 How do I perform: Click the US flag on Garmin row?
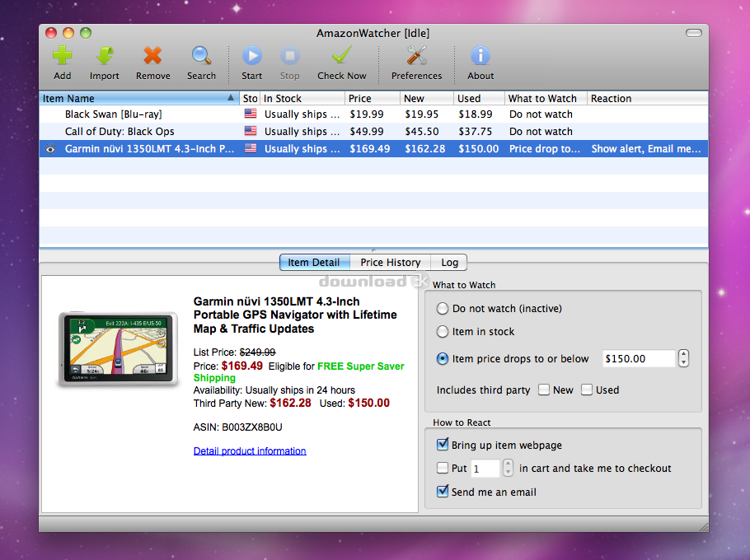251,148
